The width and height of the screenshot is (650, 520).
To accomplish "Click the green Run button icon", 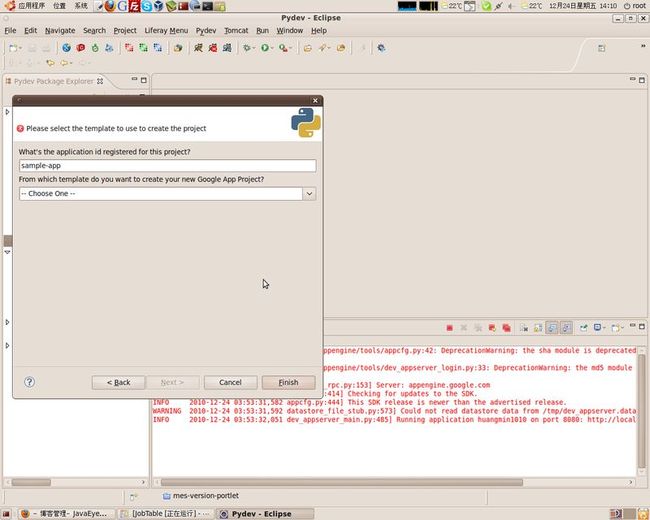I will [264, 48].
